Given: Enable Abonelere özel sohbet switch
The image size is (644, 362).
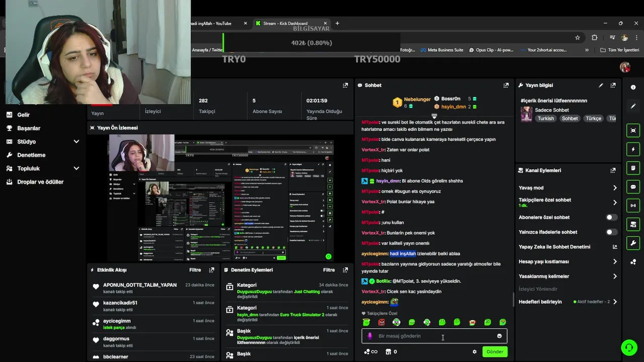Looking at the screenshot, I should click(x=611, y=217).
